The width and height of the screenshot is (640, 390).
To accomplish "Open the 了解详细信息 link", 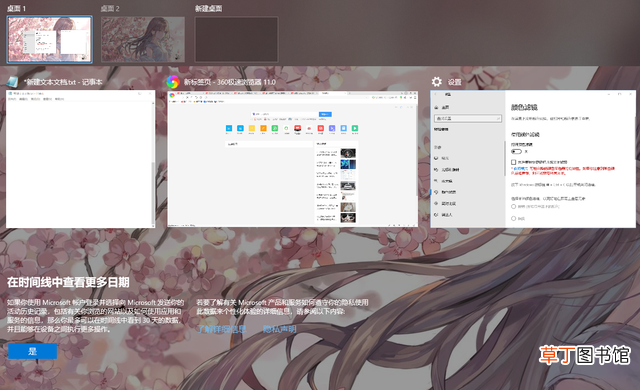I will coord(222,329).
